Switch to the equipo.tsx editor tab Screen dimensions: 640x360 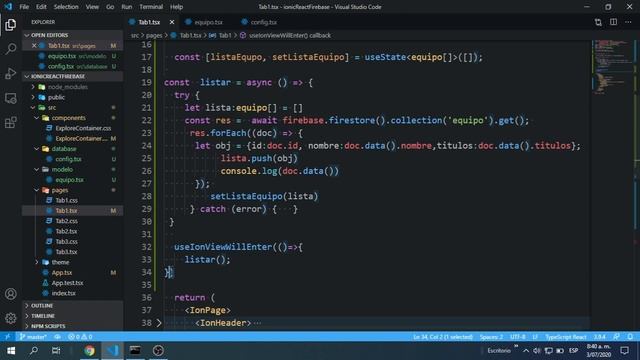click(208, 22)
